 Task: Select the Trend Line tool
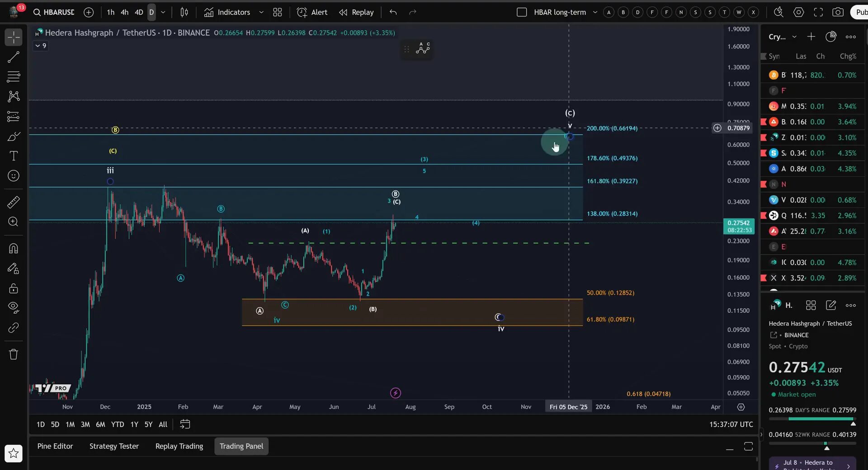point(14,57)
